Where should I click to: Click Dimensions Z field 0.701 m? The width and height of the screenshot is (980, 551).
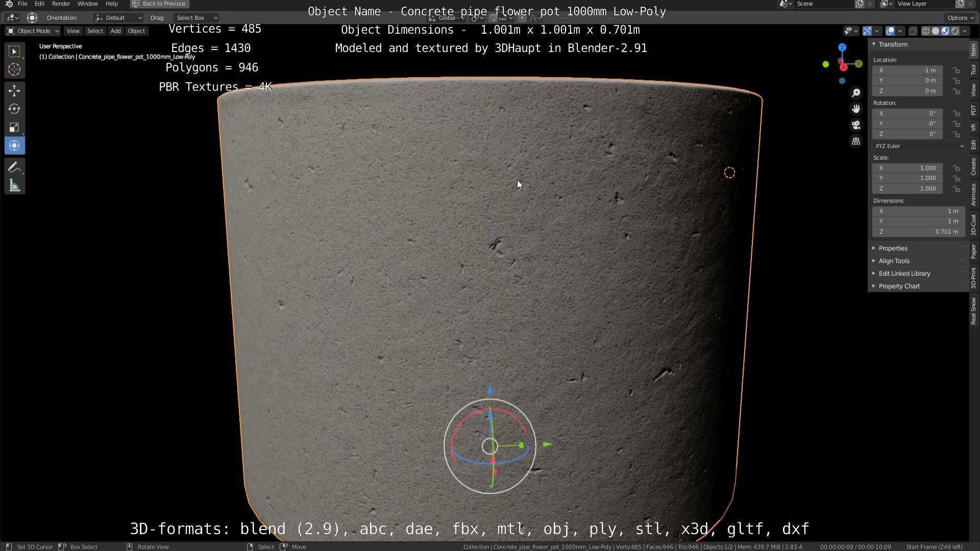pos(919,232)
